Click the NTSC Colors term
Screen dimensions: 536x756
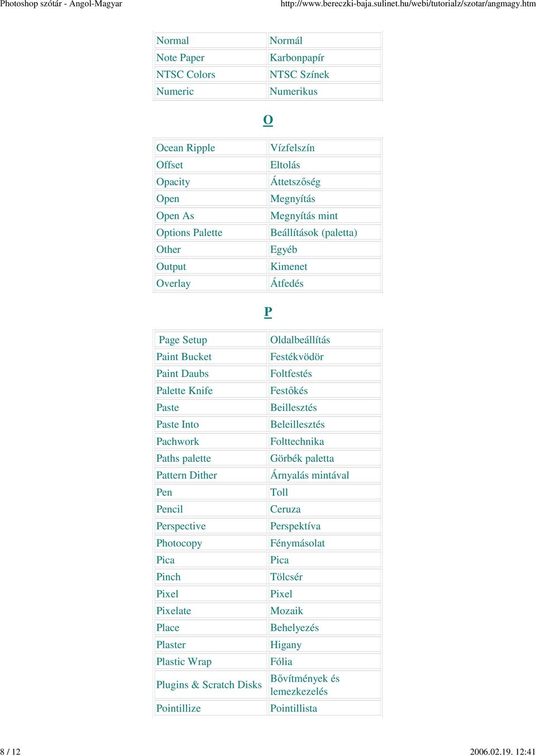(x=185, y=75)
